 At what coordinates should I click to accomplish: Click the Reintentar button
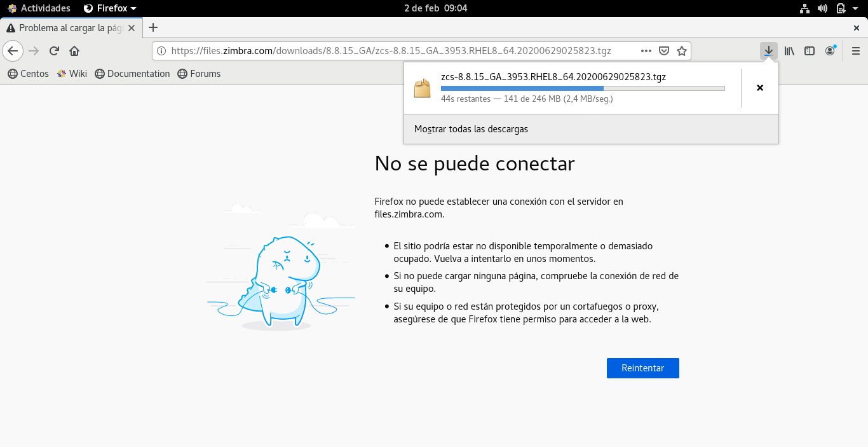(642, 368)
